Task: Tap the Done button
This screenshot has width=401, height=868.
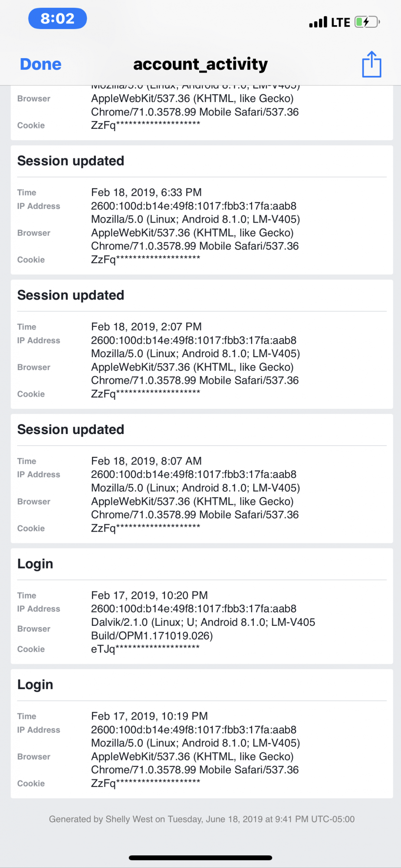Action: 41,64
